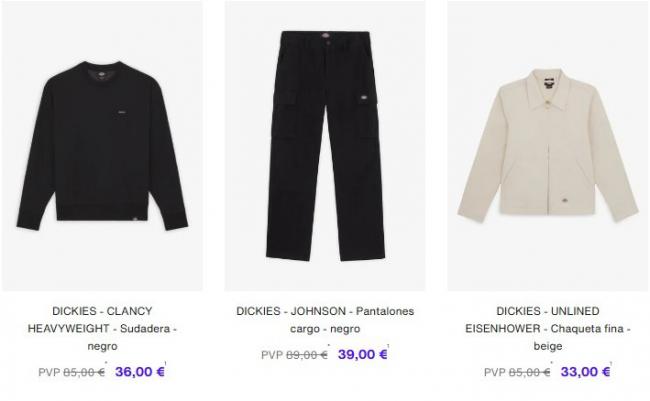Click the crossed-out 89,00 € pants price

coord(307,355)
